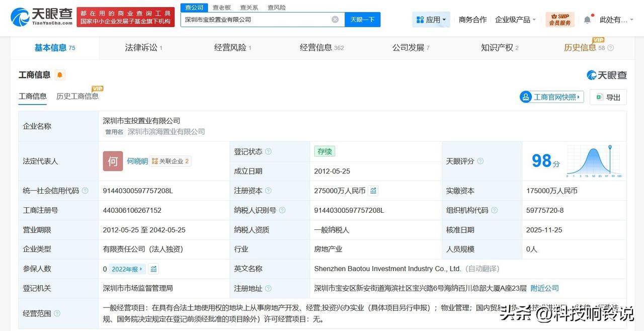Viewport: 644px width, 331px height.
Task: Click the orange bell alert beside 工商信息
Action: pos(60,75)
